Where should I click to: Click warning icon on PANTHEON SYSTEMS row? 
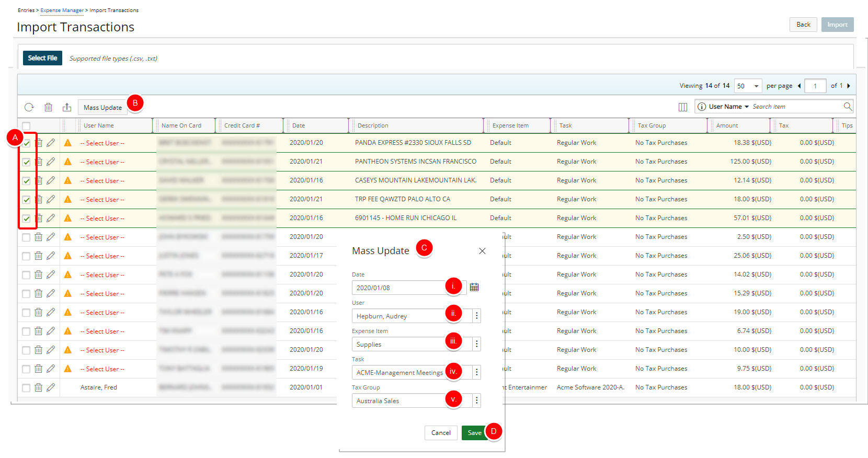pyautogui.click(x=68, y=162)
